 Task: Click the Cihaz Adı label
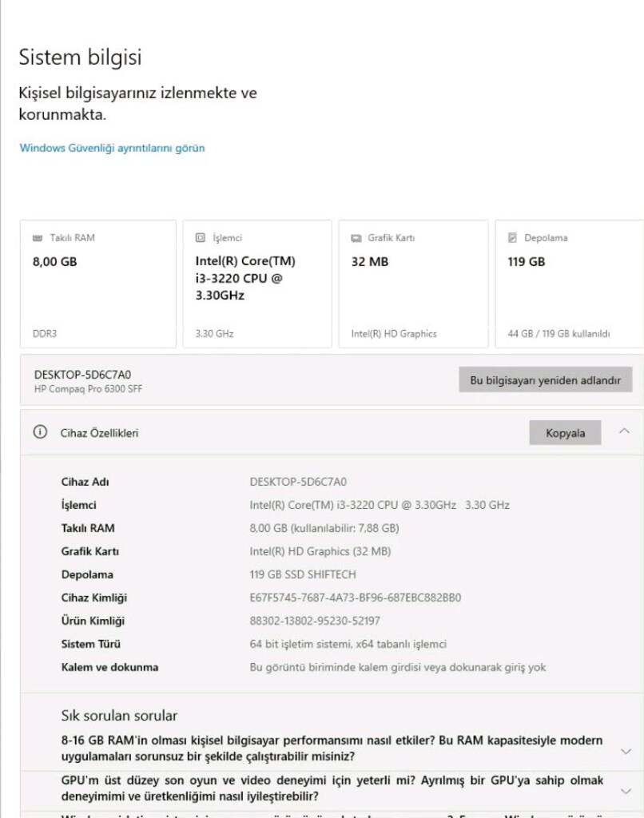[x=85, y=482]
